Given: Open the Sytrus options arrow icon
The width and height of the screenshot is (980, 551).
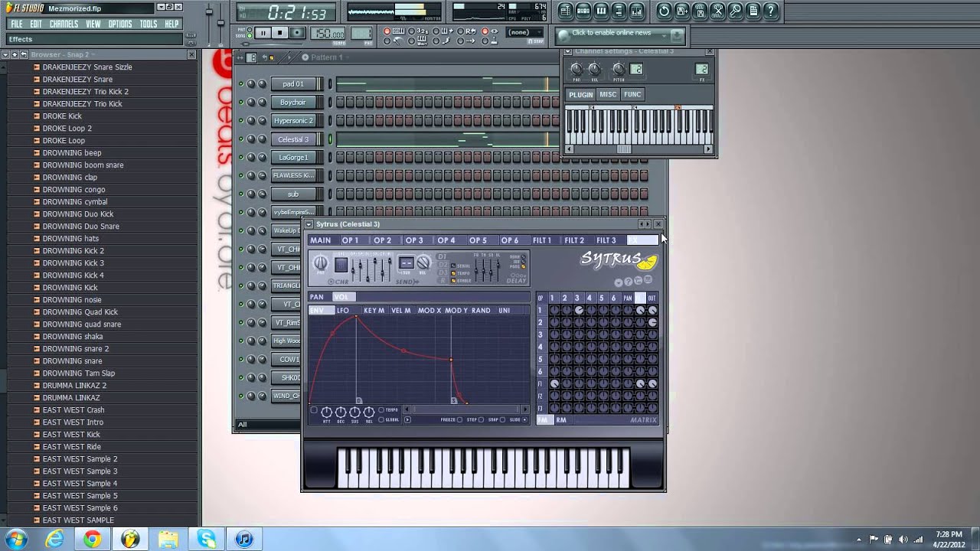Looking at the screenshot, I should [619, 282].
